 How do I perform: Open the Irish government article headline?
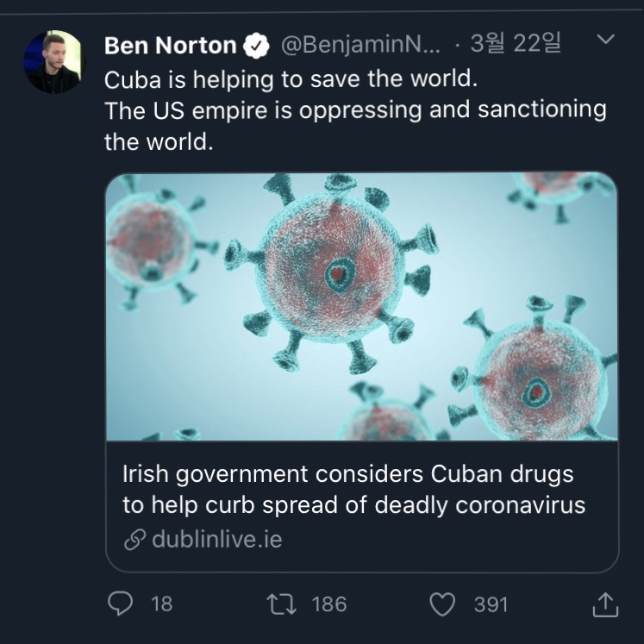click(353, 489)
